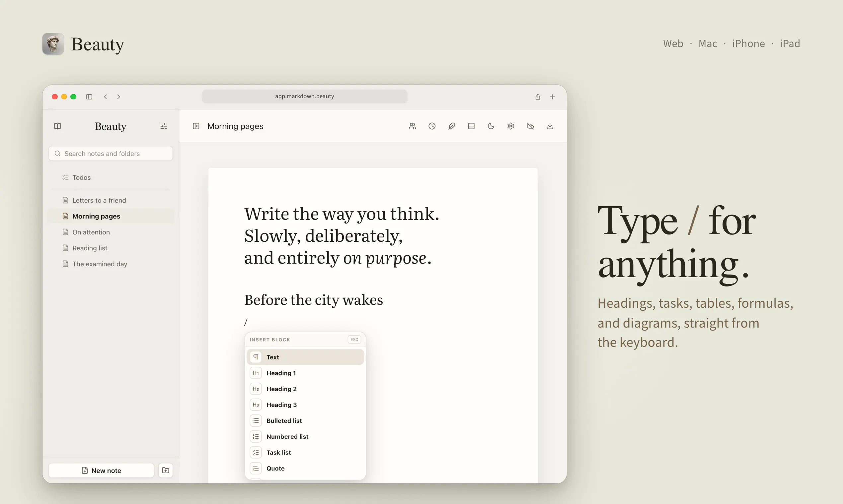Go back with browser back arrow
Screen dimensions: 843x504
[x=106, y=97]
